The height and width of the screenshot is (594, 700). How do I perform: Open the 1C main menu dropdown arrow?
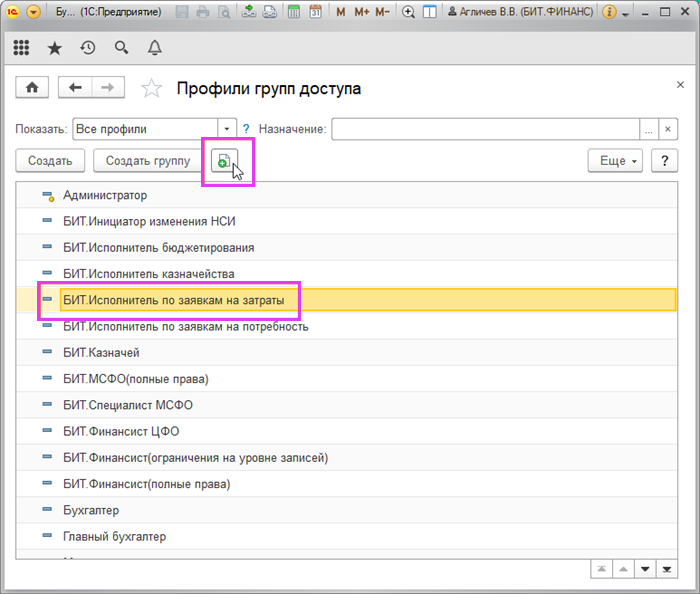pyautogui.click(x=34, y=12)
